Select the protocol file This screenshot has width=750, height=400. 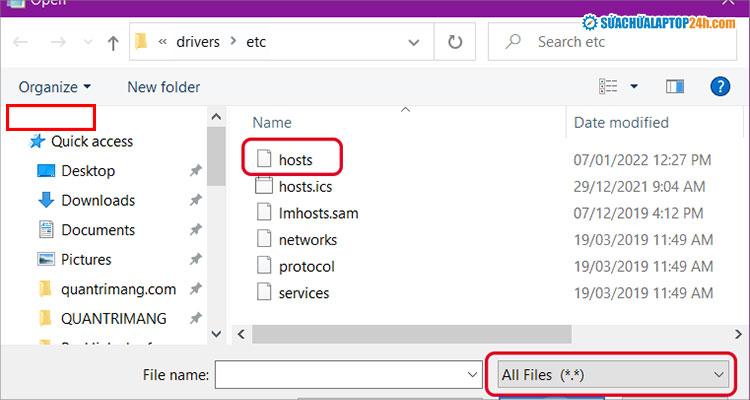tap(307, 267)
